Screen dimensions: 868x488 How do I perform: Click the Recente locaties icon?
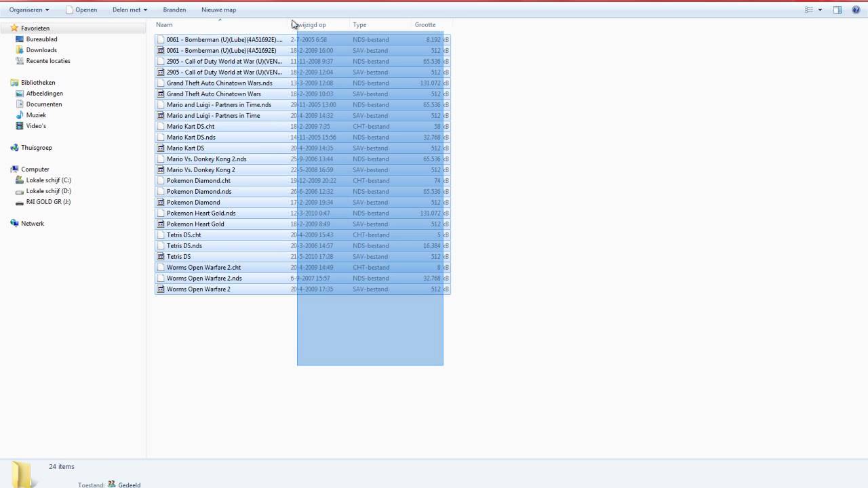coord(20,61)
